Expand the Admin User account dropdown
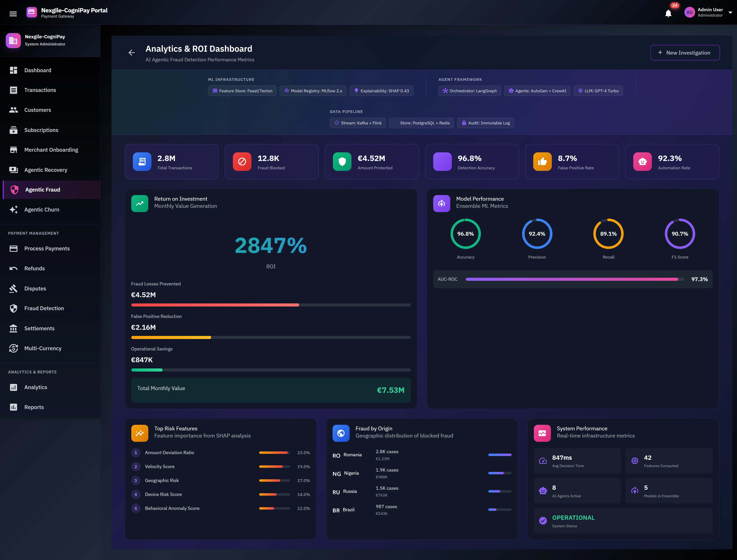Viewport: 737px width, 560px height. click(x=730, y=12)
